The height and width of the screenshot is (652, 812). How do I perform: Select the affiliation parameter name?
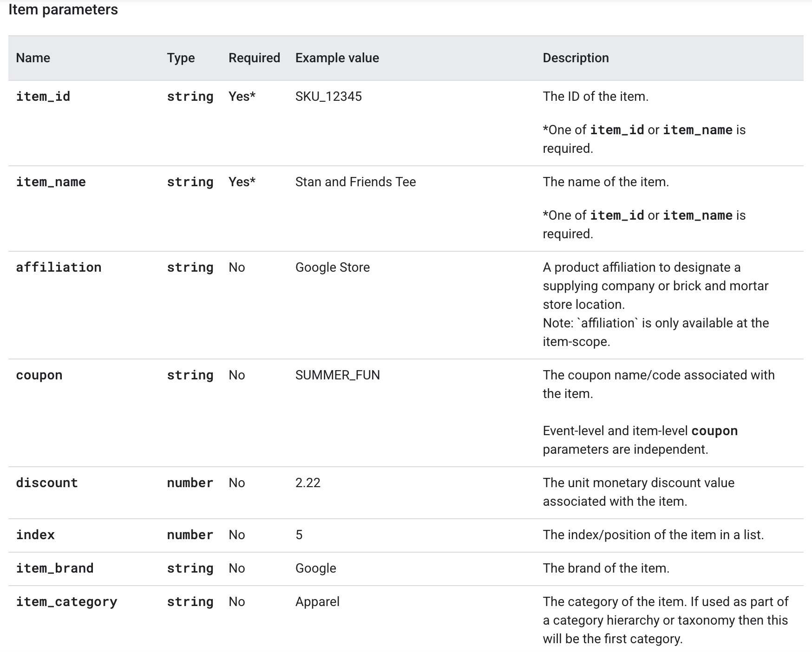[59, 267]
